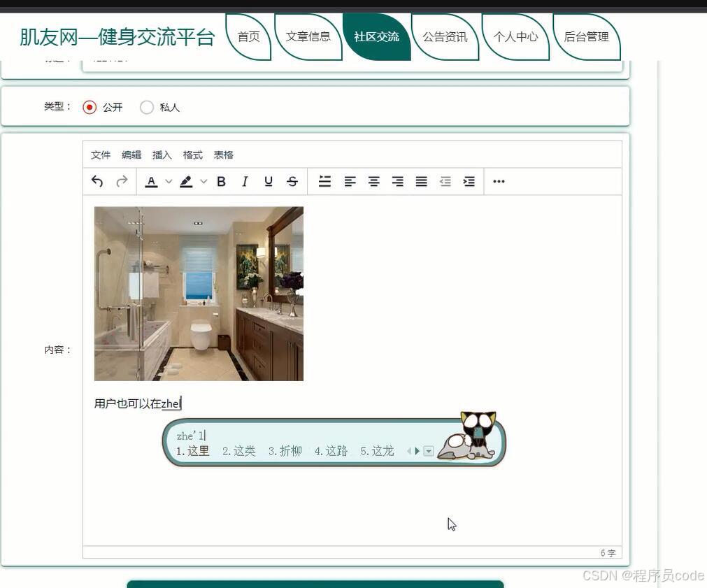Apply italic formatting
This screenshot has height=588, width=707.
(x=245, y=181)
